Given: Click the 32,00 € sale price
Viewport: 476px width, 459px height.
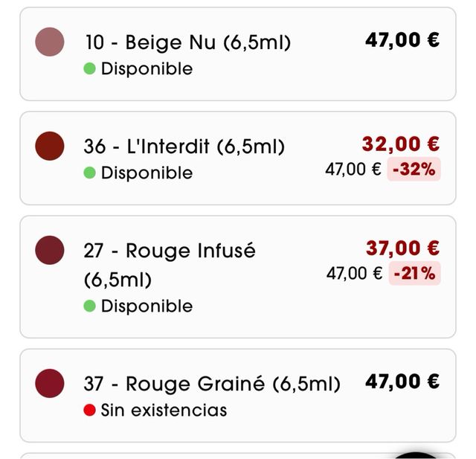Looking at the screenshot, I should 400,144.
